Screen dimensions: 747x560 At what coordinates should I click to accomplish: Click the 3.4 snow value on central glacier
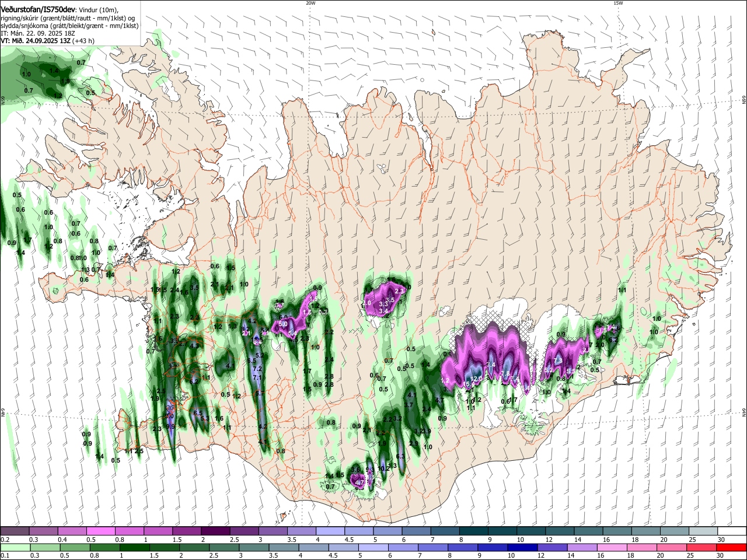click(x=383, y=311)
